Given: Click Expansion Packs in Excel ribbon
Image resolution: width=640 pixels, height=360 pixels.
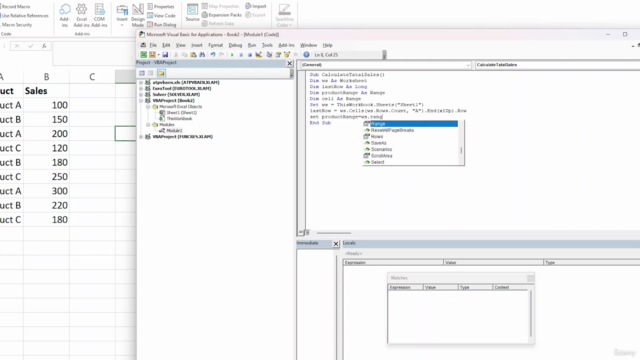Looking at the screenshot, I should (222, 15).
